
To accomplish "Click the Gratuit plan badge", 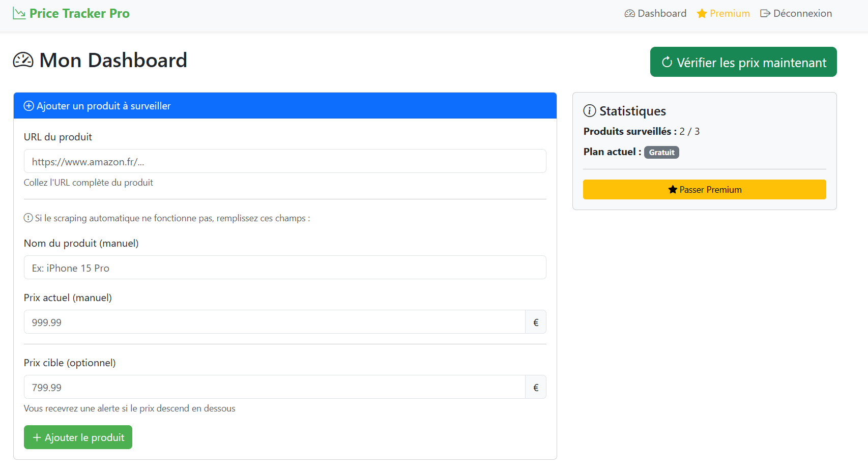I will (x=661, y=152).
